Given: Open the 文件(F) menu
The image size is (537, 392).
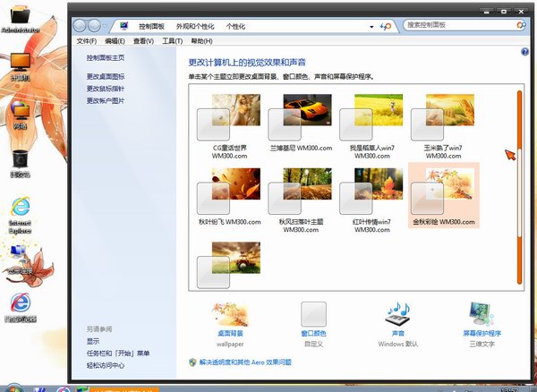Looking at the screenshot, I should [x=86, y=41].
